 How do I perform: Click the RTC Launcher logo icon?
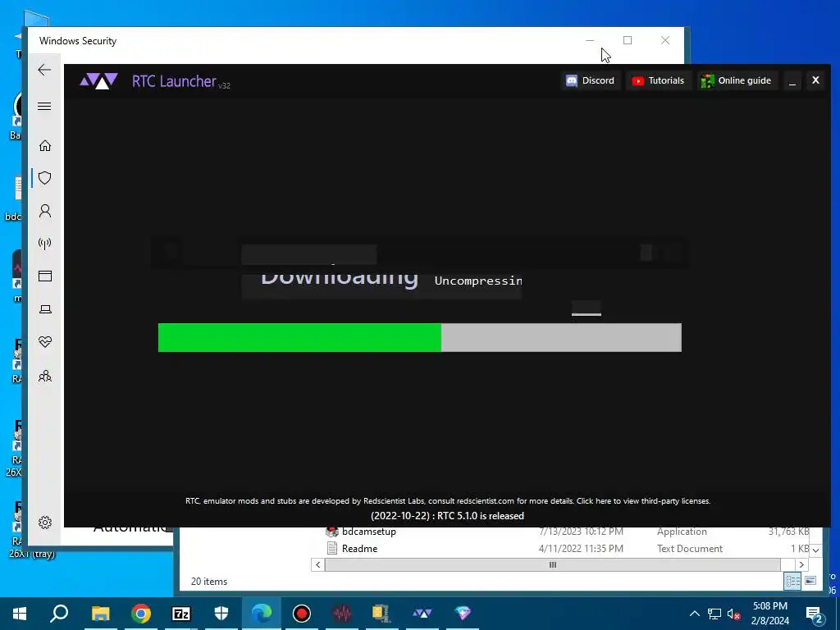(98, 81)
